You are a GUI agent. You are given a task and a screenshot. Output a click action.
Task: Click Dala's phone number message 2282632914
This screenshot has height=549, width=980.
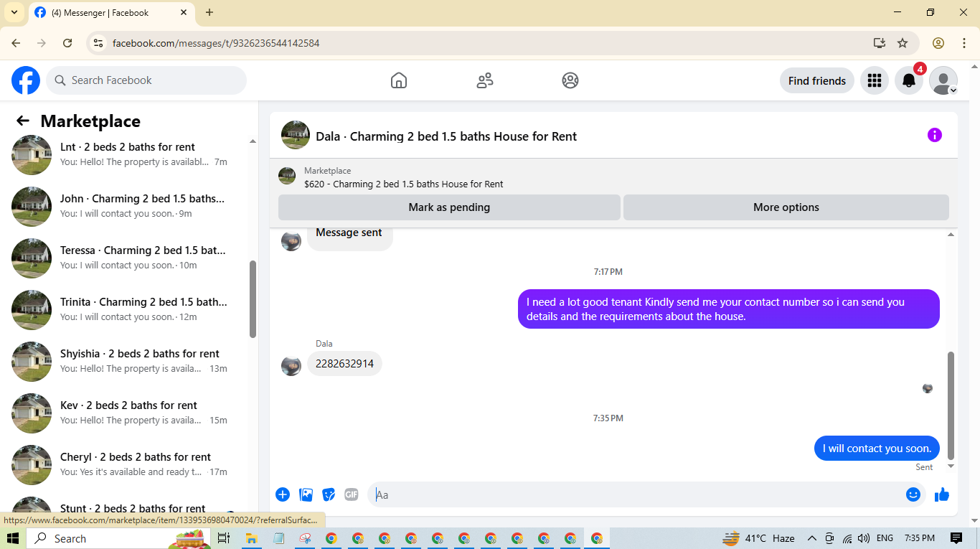tap(344, 364)
